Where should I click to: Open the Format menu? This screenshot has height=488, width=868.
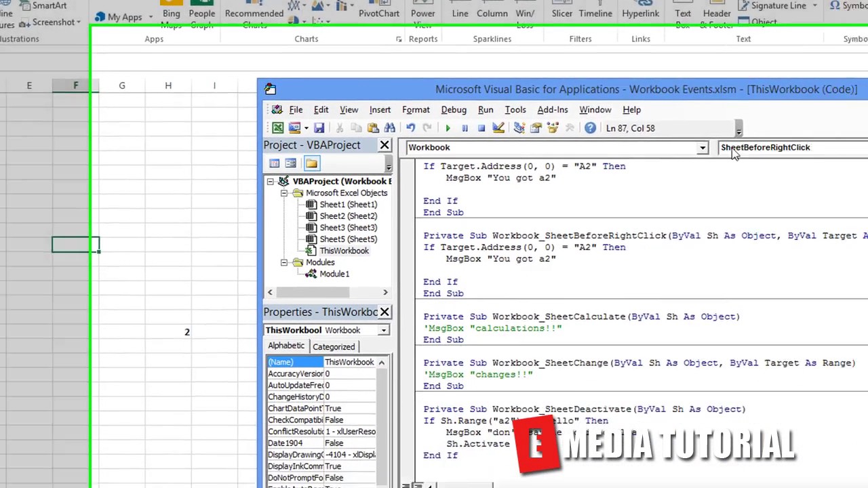[416, 110]
